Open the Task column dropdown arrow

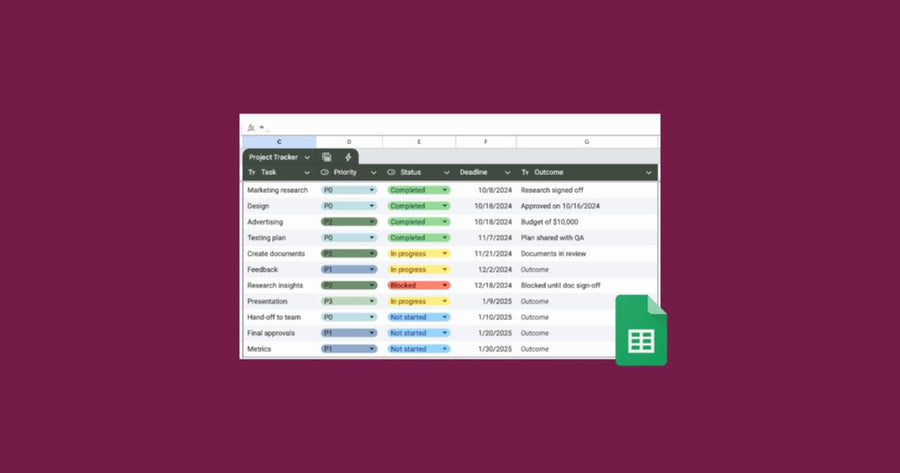(x=307, y=173)
